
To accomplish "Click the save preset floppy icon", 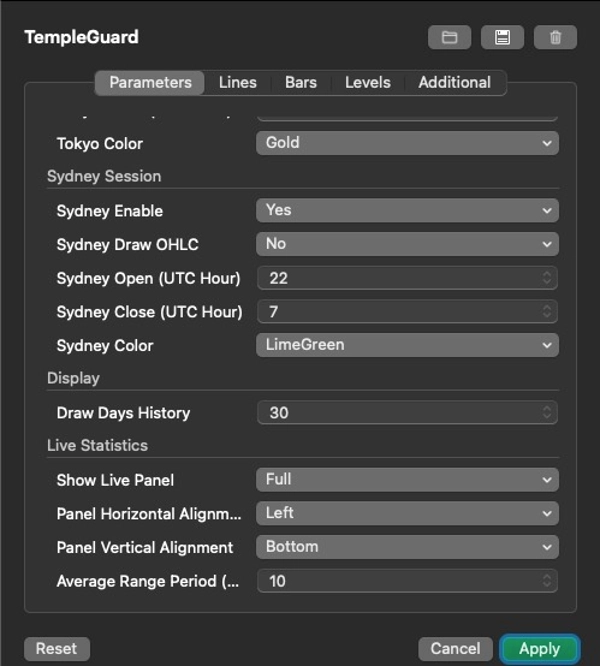I will (x=502, y=37).
